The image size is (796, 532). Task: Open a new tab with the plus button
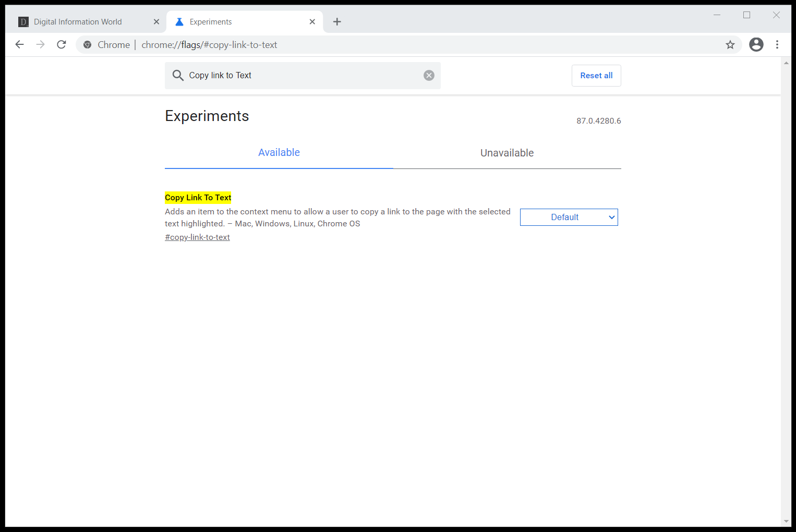337,21
